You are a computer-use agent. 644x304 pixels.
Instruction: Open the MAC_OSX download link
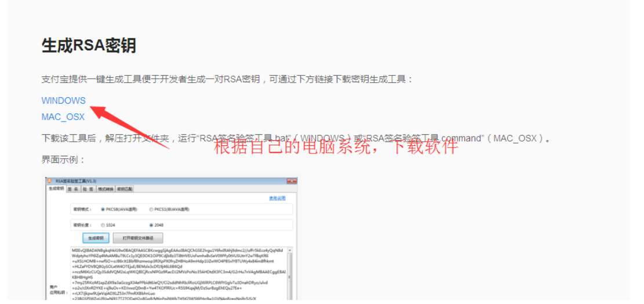(63, 117)
